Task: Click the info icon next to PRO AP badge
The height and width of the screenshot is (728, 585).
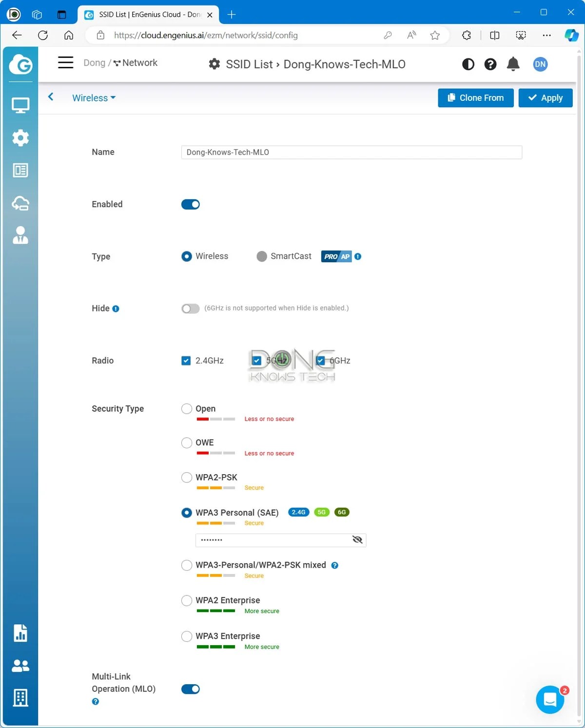Action: click(358, 257)
